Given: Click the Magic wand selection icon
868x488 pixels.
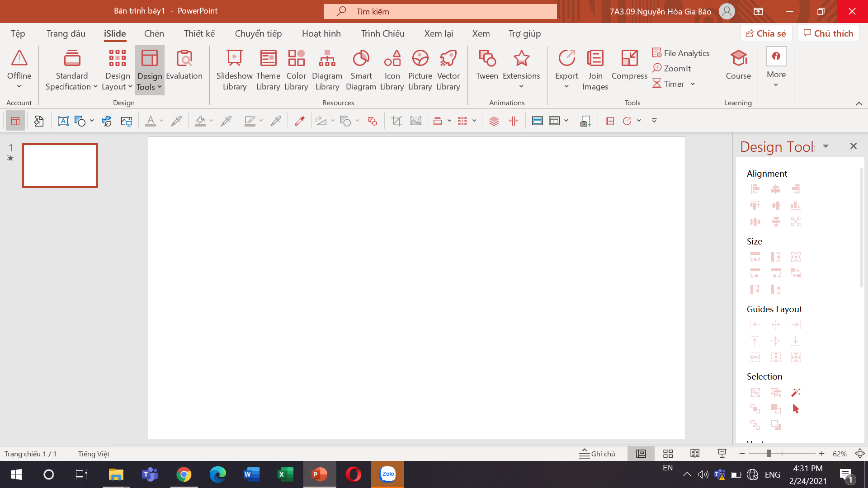Looking at the screenshot, I should click(x=796, y=392).
